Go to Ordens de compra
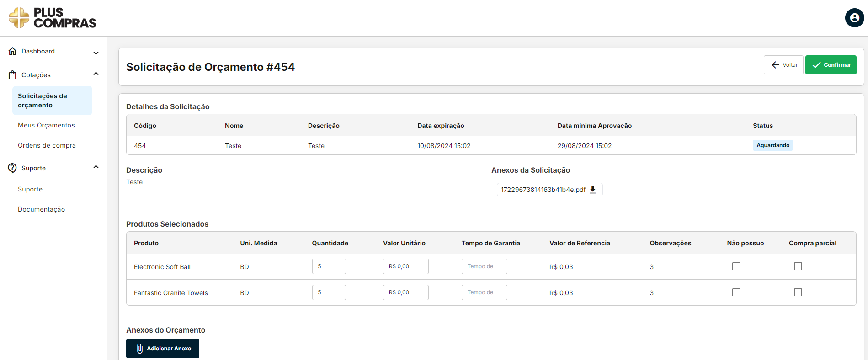868x360 pixels. tap(47, 145)
